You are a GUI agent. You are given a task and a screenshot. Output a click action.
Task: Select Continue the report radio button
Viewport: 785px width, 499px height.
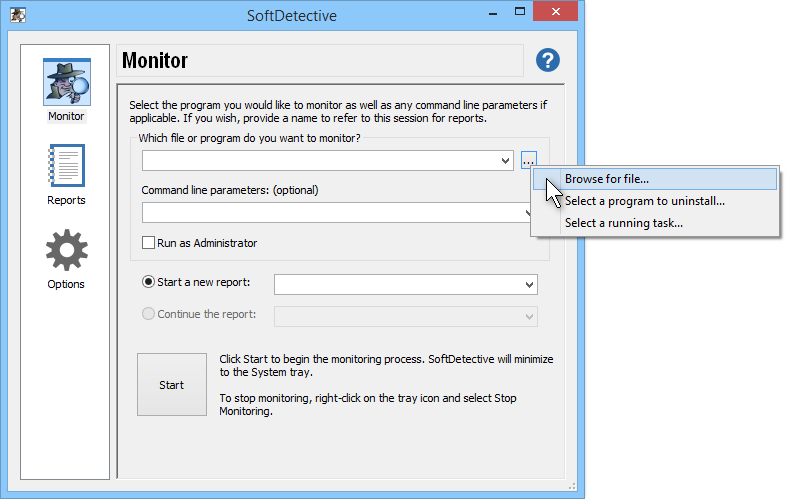pos(148,314)
